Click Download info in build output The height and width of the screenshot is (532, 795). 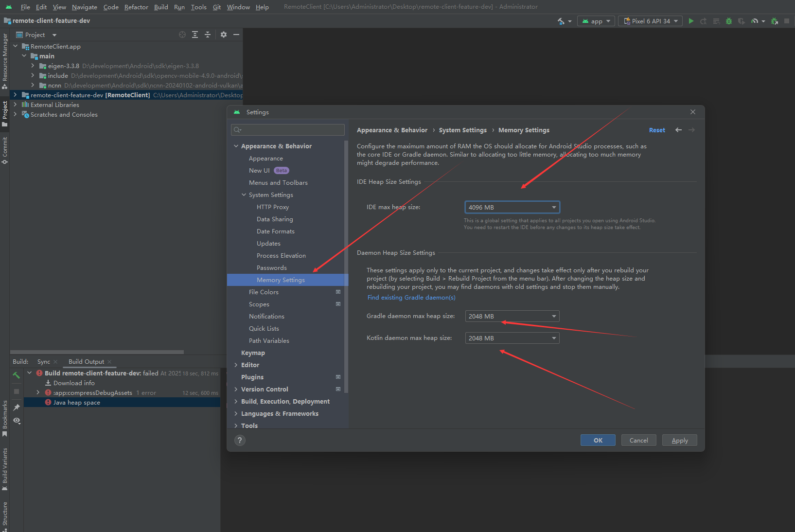pyautogui.click(x=74, y=383)
